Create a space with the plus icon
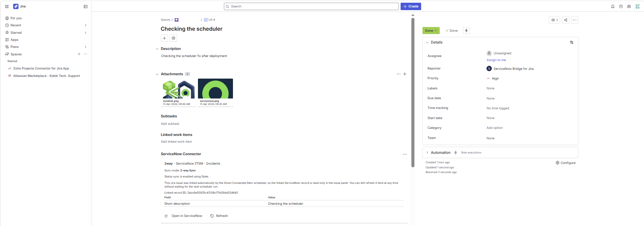This screenshot has height=226, width=644. tap(79, 54)
